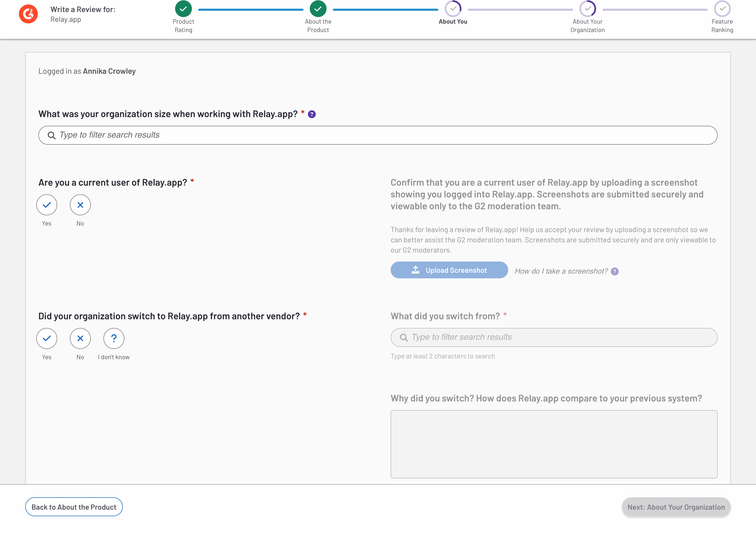Click the About Your Organization step circle
This screenshot has width=756, height=543.
[588, 9]
